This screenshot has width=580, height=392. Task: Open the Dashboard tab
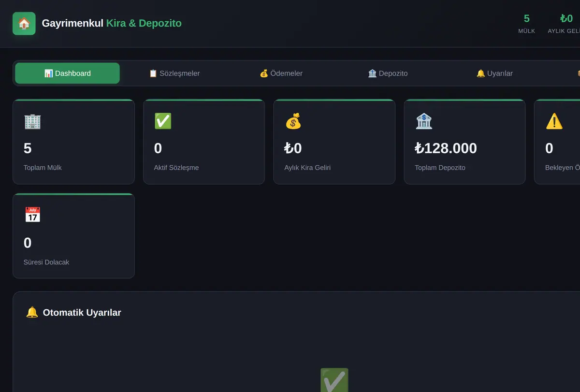point(68,73)
